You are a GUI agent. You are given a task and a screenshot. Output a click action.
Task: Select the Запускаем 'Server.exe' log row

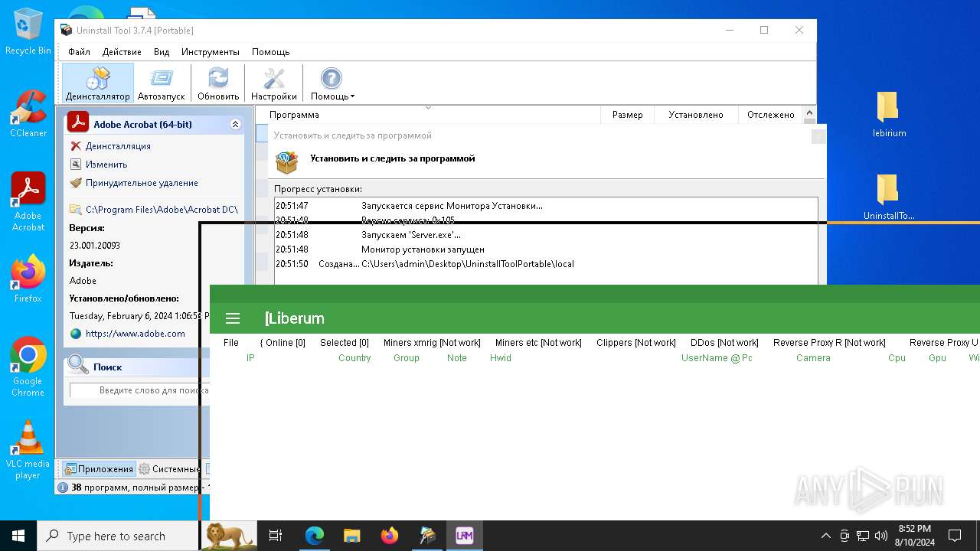pyautogui.click(x=545, y=235)
